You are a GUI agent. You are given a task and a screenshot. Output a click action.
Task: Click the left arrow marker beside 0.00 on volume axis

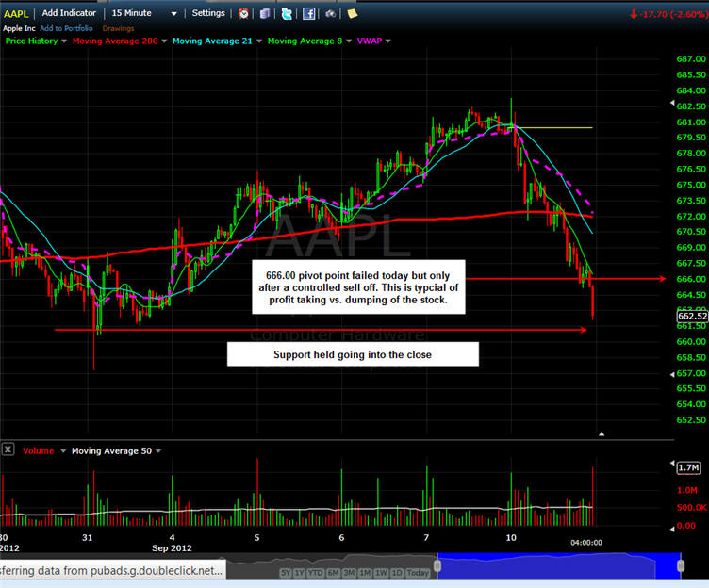[672, 529]
